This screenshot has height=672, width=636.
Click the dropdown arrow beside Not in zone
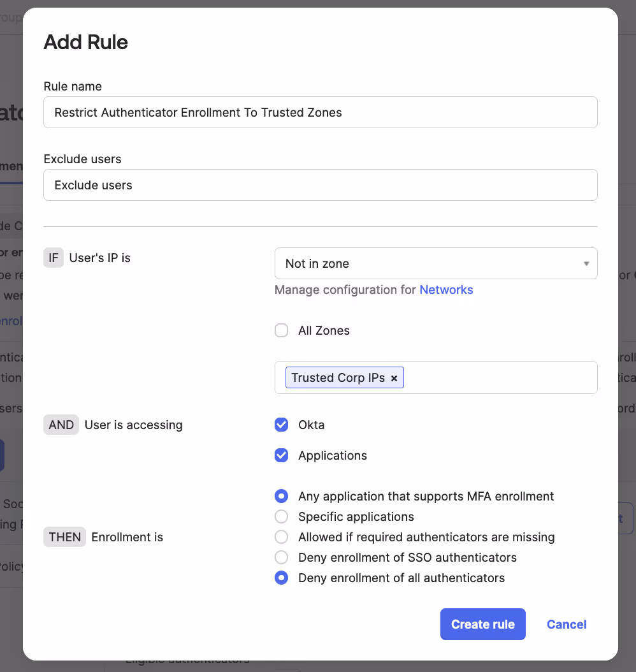586,263
